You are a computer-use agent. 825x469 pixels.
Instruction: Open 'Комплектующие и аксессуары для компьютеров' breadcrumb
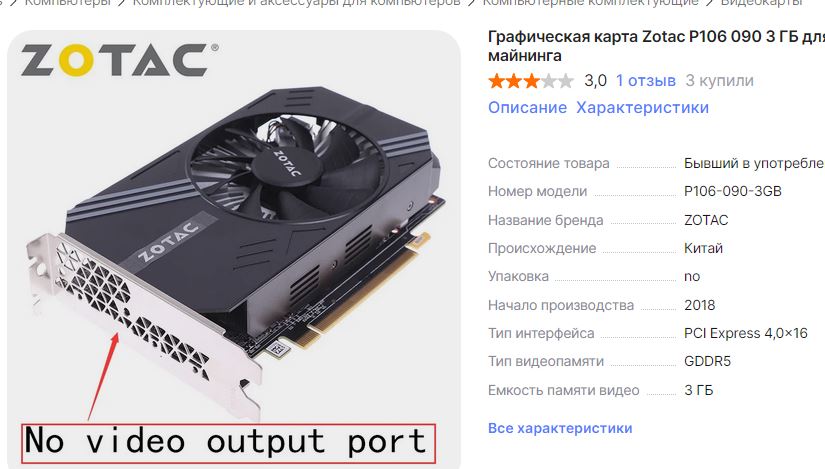[x=296, y=3]
